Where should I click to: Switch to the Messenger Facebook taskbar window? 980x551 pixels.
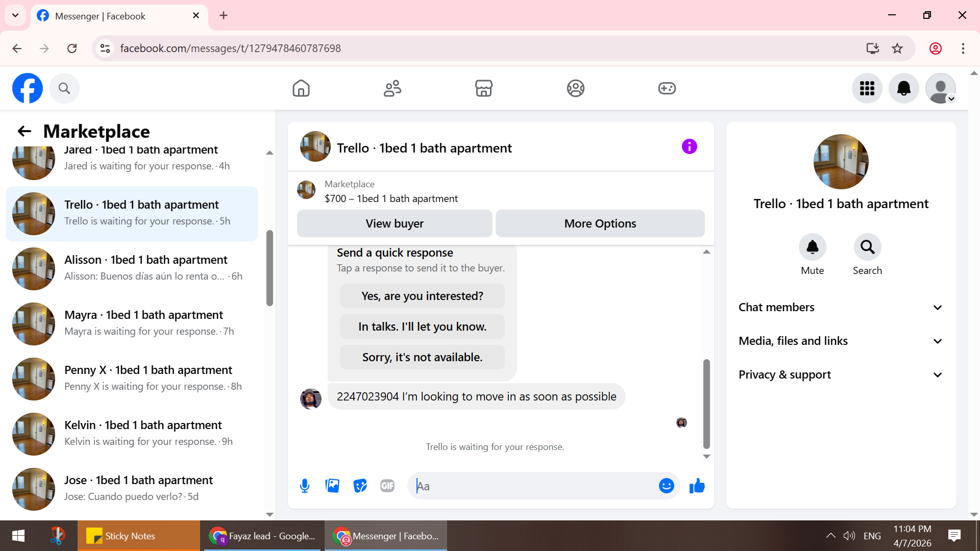tap(386, 536)
